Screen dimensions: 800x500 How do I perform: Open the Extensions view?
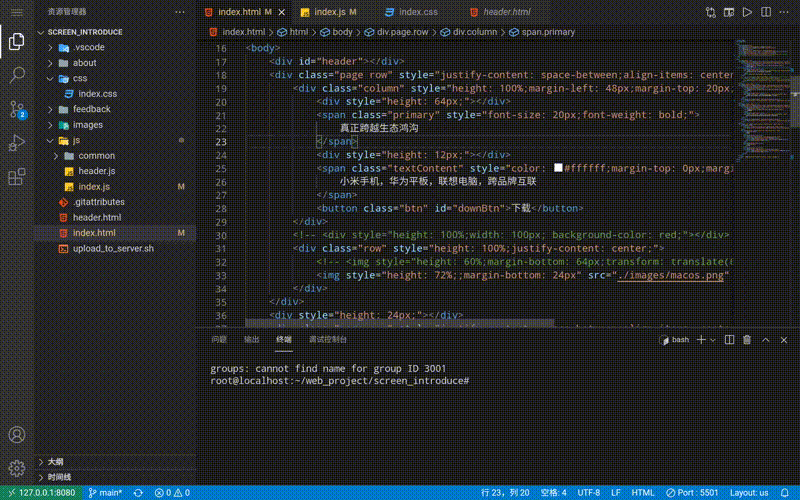click(17, 177)
